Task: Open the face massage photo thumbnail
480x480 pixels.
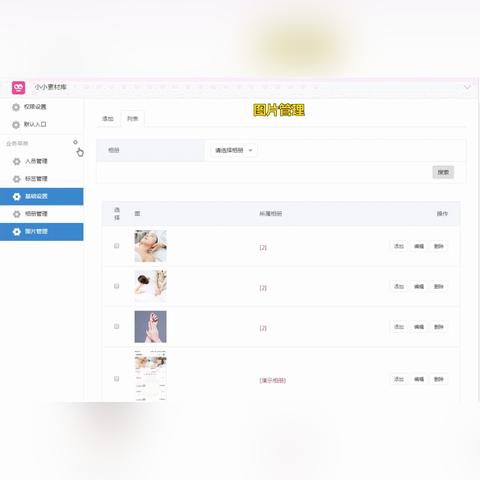Action: (x=150, y=246)
